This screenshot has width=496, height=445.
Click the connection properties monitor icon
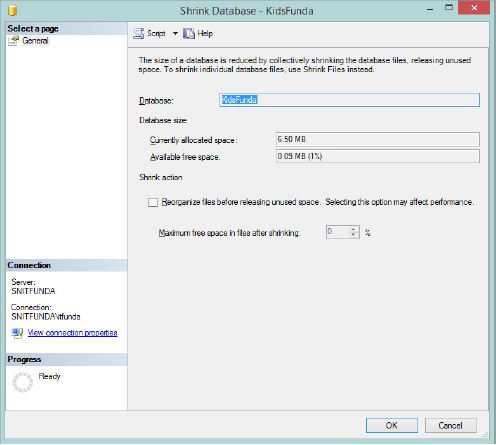[x=17, y=333]
